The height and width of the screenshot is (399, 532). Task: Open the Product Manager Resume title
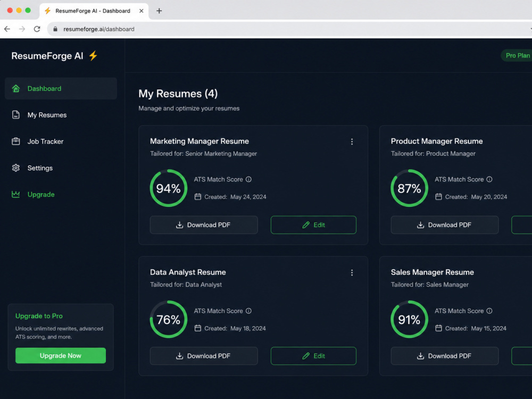tap(437, 141)
